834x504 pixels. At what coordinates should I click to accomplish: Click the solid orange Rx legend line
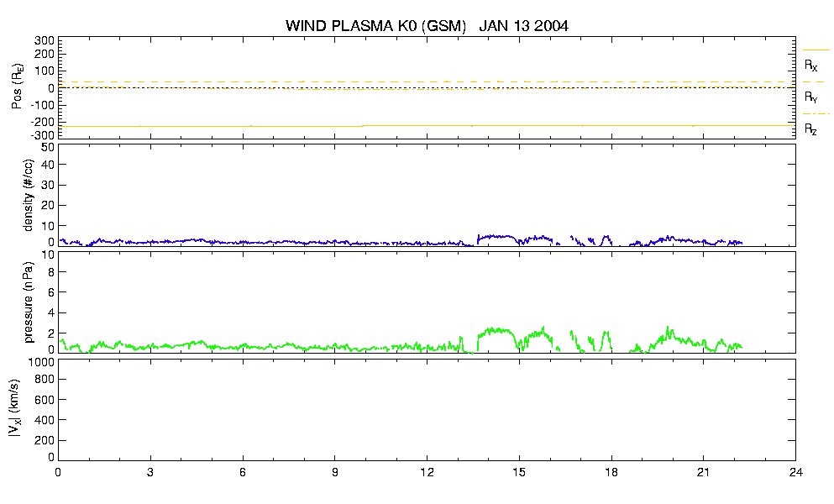(x=816, y=50)
